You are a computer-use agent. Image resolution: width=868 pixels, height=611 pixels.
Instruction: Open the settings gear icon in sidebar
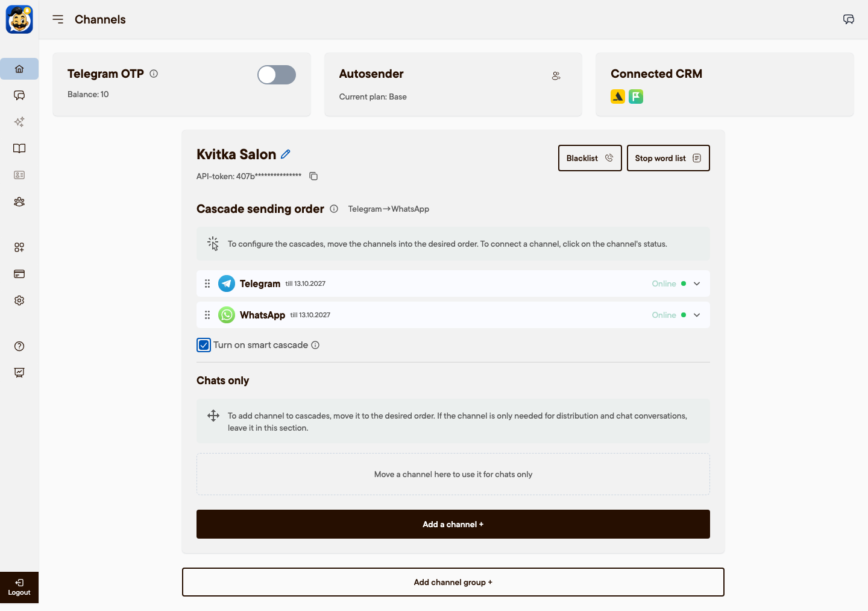[x=19, y=300]
